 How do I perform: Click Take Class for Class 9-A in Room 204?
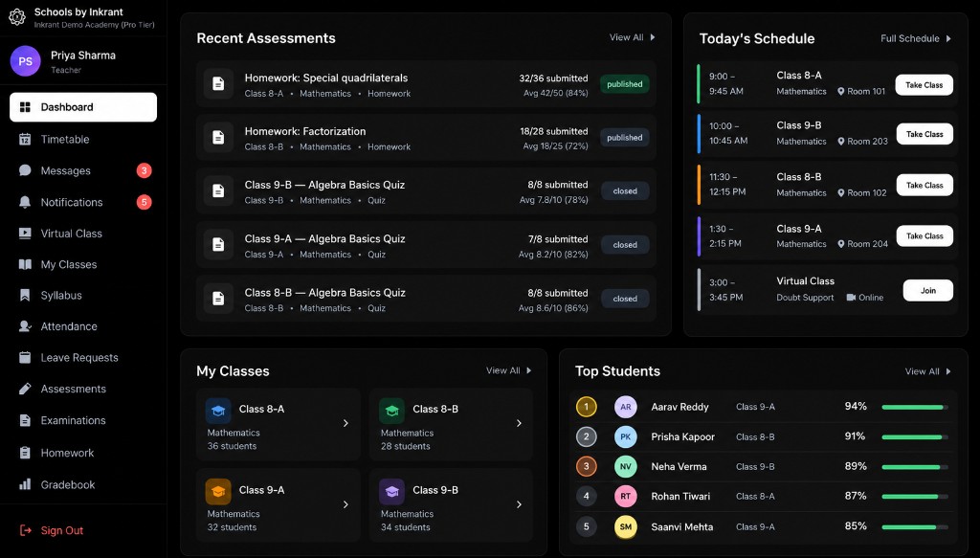(x=924, y=236)
